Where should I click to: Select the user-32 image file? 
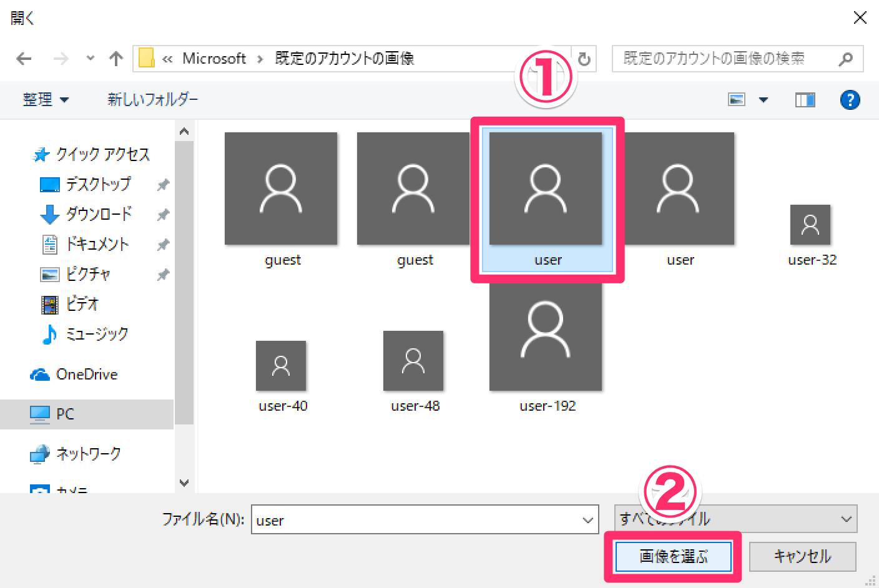[811, 236]
